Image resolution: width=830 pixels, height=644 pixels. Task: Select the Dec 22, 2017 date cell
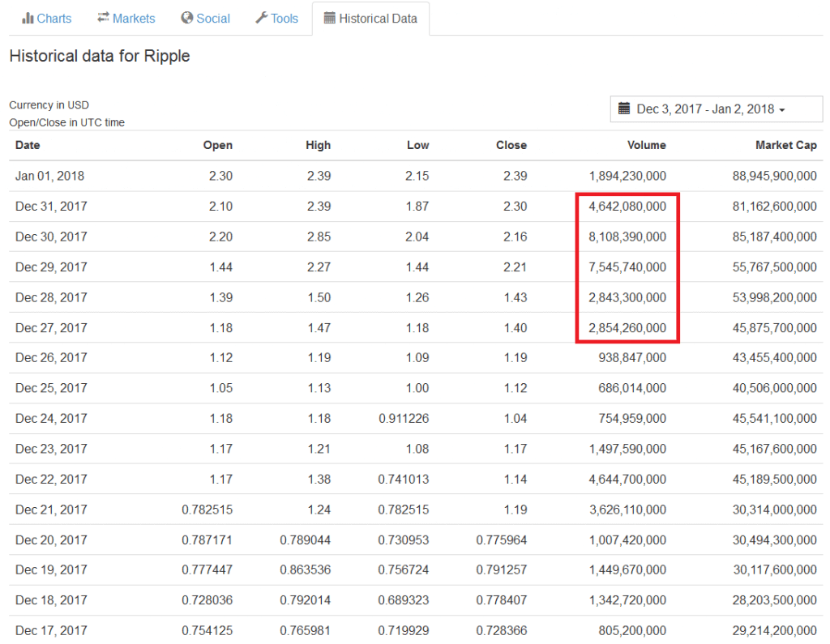[x=51, y=479]
